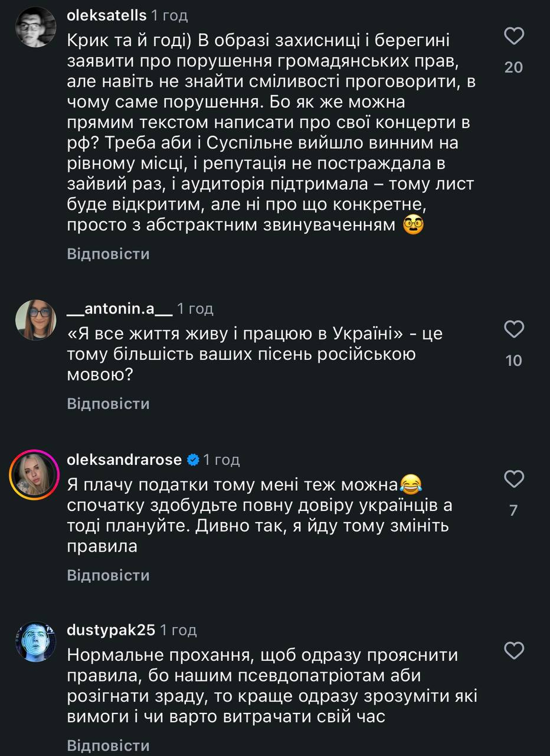Open oleksatells profile picture
The width and height of the screenshot is (550, 756).
point(35,27)
